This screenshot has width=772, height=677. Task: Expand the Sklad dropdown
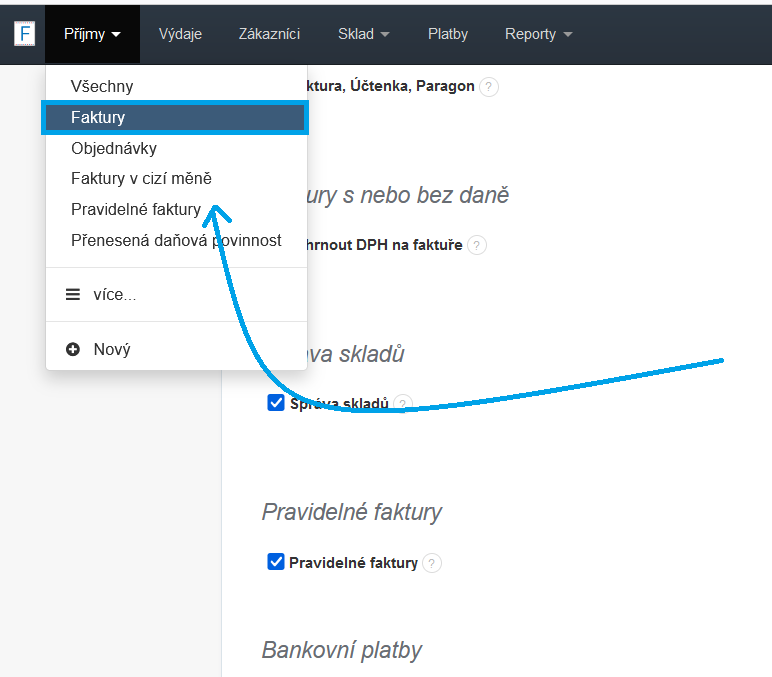click(x=363, y=34)
